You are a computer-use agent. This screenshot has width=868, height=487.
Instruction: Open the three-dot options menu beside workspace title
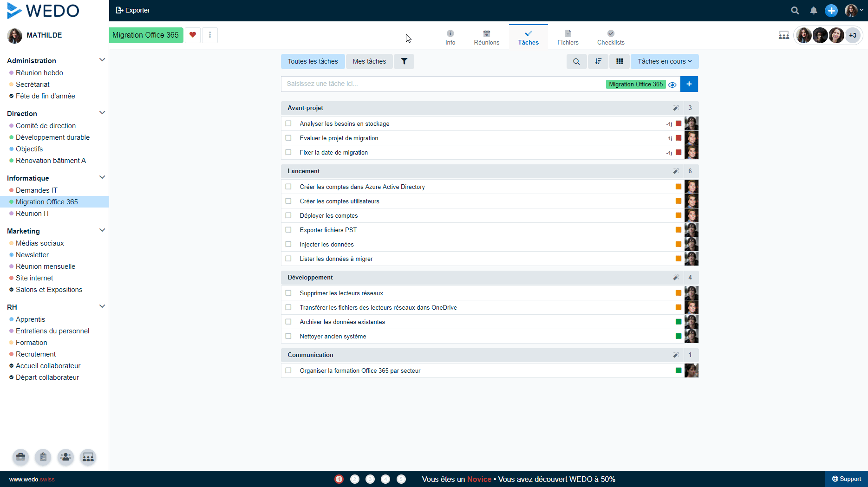coord(210,35)
